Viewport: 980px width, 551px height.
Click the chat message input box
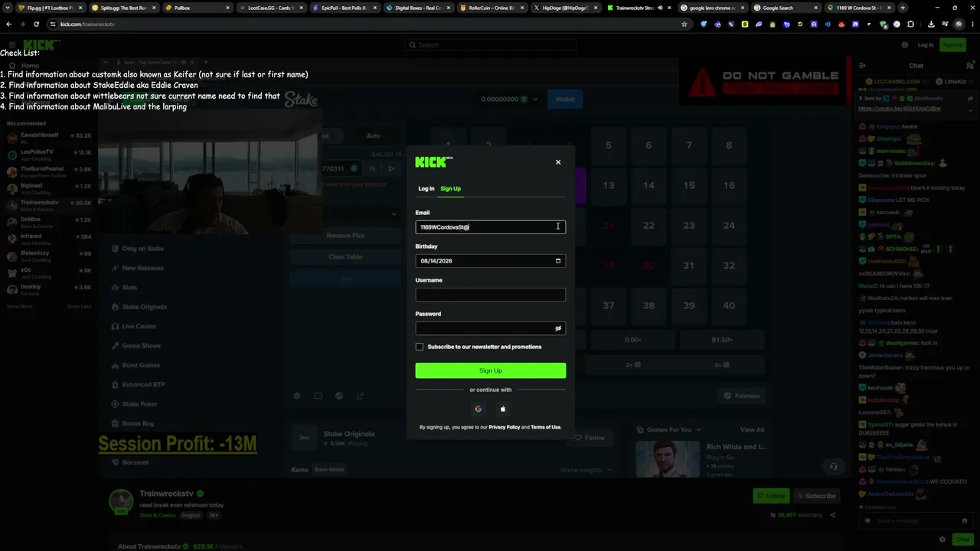point(915,520)
